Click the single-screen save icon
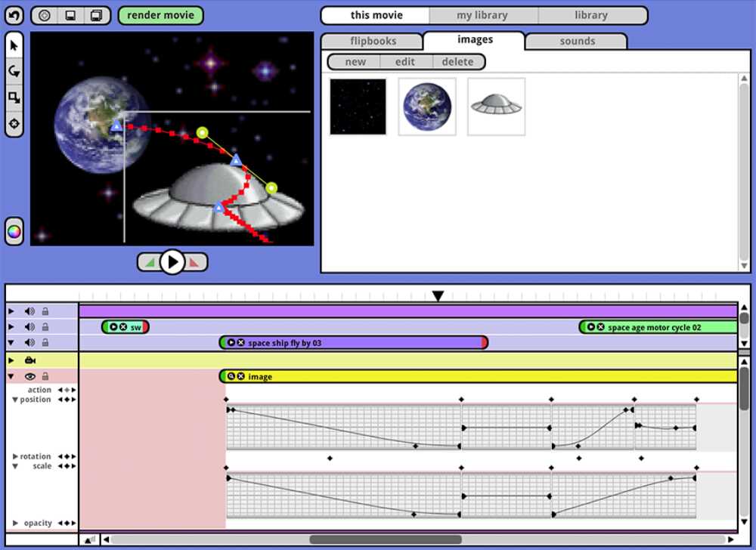 [70, 15]
